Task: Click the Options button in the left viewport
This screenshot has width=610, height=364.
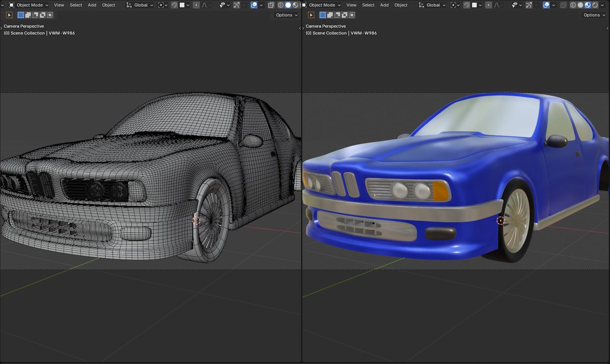Action: click(285, 15)
